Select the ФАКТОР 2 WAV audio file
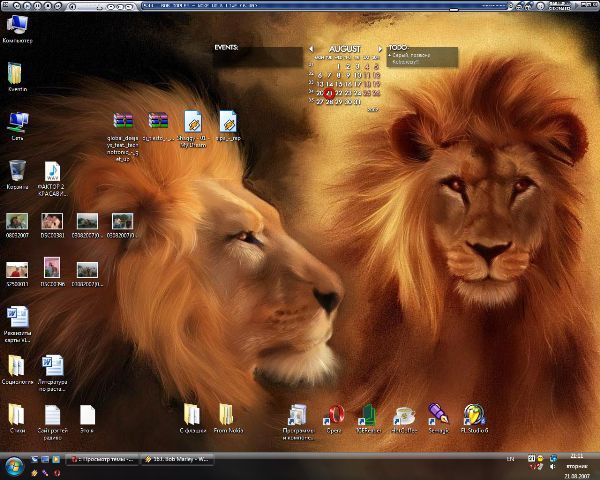The image size is (600, 480). coord(52,179)
